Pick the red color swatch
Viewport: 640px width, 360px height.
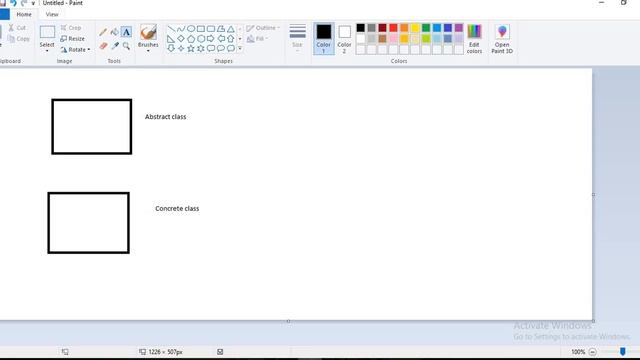[x=393, y=28]
